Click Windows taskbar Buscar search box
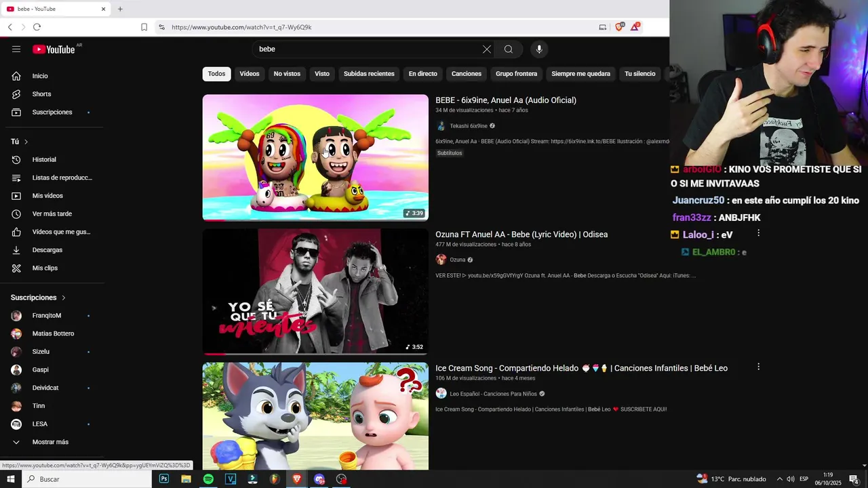This screenshot has width=868, height=488. click(x=86, y=479)
